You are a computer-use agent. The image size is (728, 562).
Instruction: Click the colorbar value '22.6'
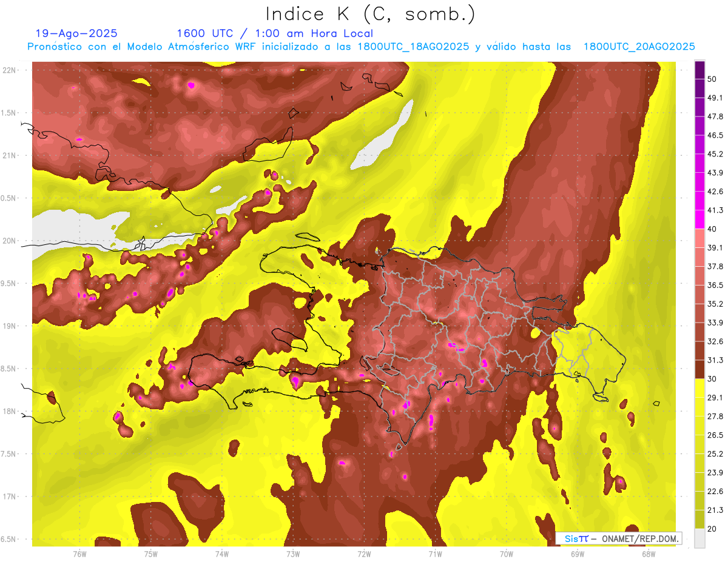coord(716,492)
